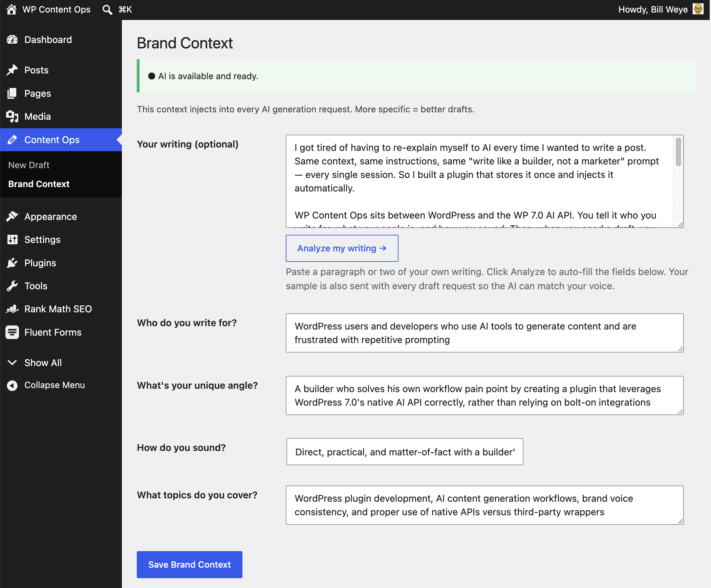Image resolution: width=711 pixels, height=588 pixels.
Task: Open the Settings menu label
Action: [x=42, y=240]
